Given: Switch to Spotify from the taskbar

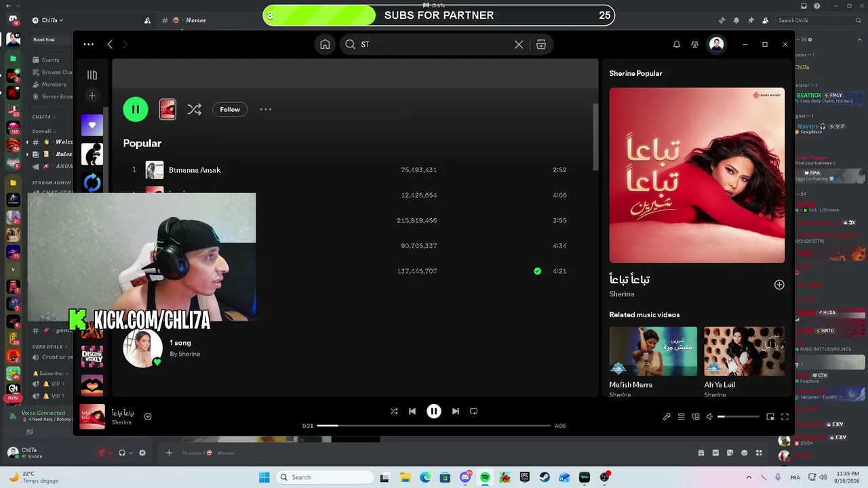Looking at the screenshot, I should click(x=485, y=477).
